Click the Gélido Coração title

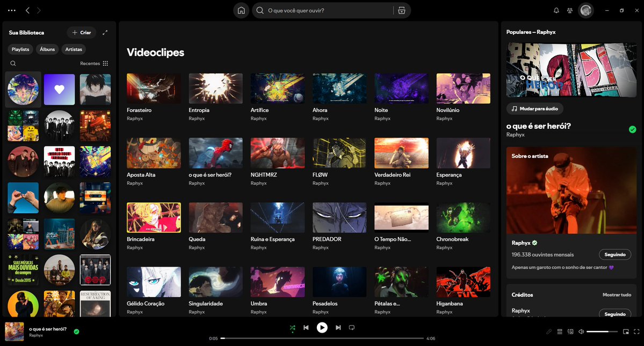pyautogui.click(x=146, y=304)
